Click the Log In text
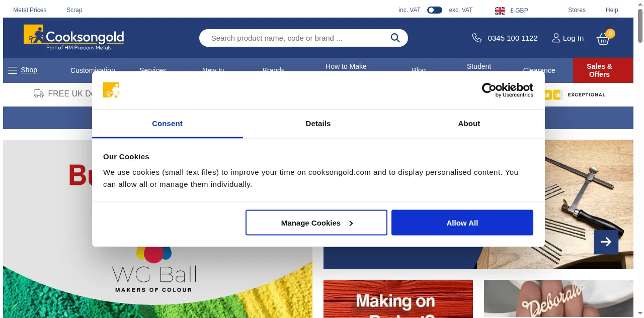This screenshot has height=318, width=644. pos(574,38)
